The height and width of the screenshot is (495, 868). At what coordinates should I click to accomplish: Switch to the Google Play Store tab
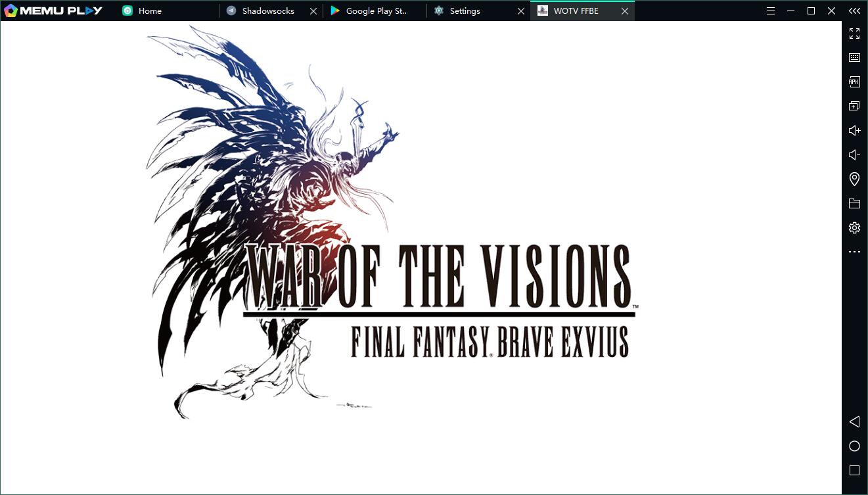point(376,11)
